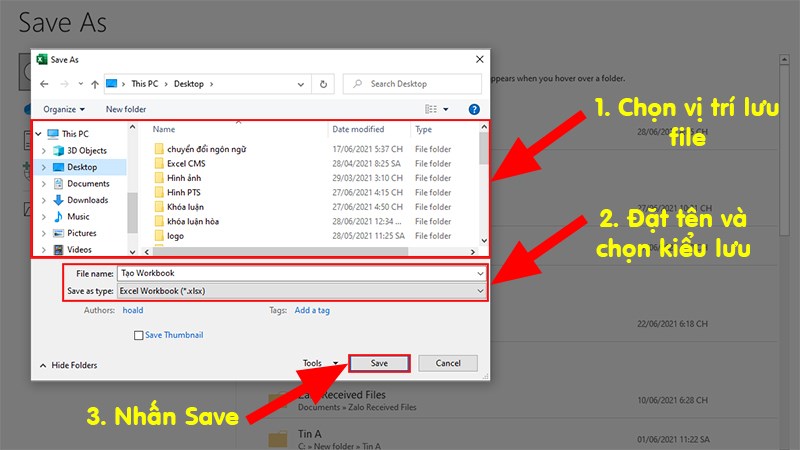Select the chuyển đổi ngôn ngữ folder icon
This screenshot has height=450, width=800.
coord(159,149)
